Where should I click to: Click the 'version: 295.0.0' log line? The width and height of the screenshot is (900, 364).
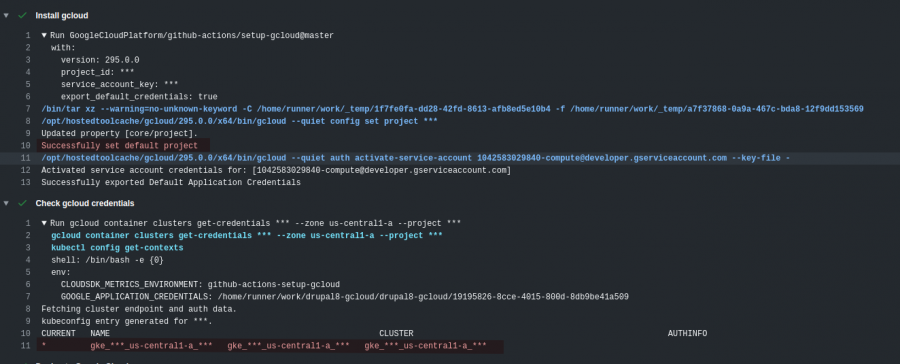(x=100, y=60)
